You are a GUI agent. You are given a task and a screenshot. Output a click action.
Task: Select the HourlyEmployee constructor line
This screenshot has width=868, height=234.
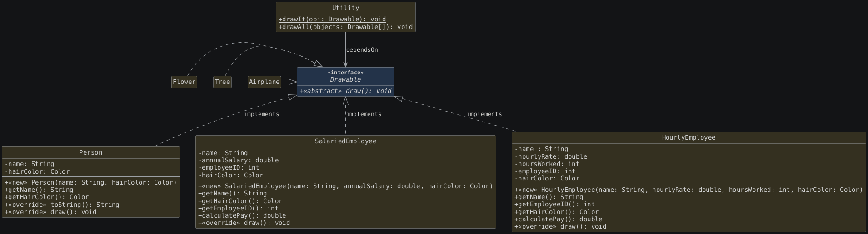(x=688, y=190)
